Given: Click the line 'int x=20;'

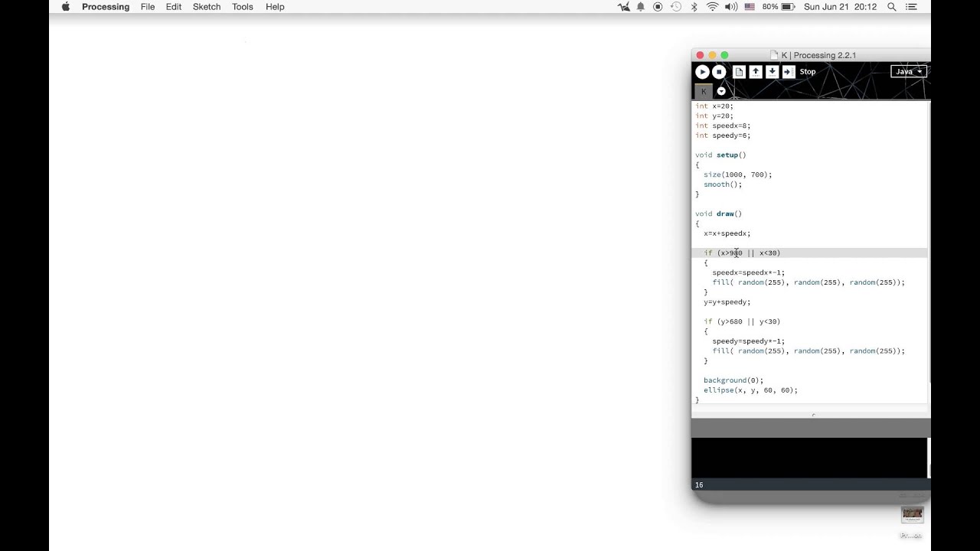Looking at the screenshot, I should 714,106.
